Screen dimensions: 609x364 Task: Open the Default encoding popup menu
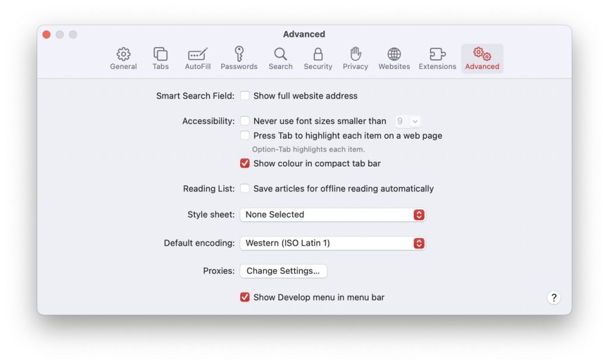pos(333,243)
